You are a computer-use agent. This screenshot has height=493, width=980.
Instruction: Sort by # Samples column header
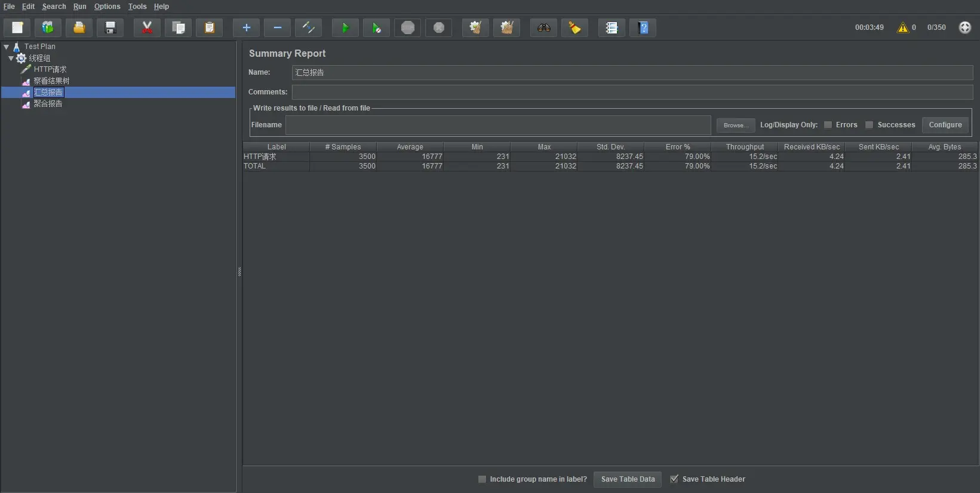pyautogui.click(x=343, y=147)
